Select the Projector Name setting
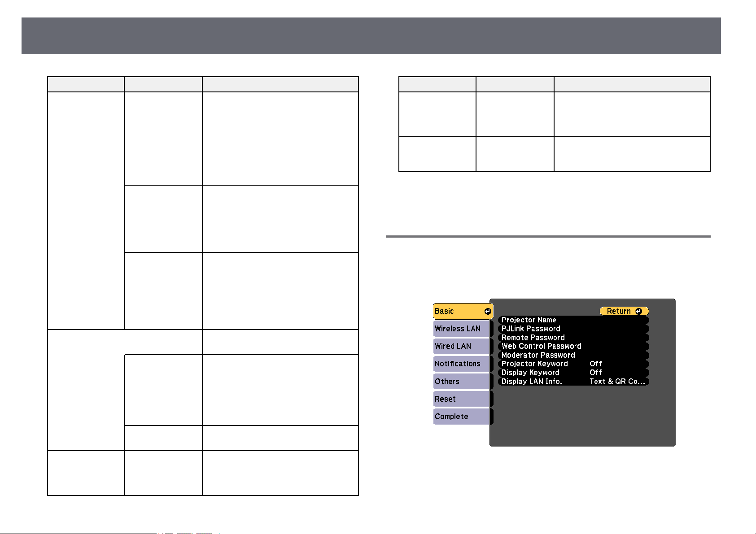The height and width of the screenshot is (534, 756). pos(573,320)
